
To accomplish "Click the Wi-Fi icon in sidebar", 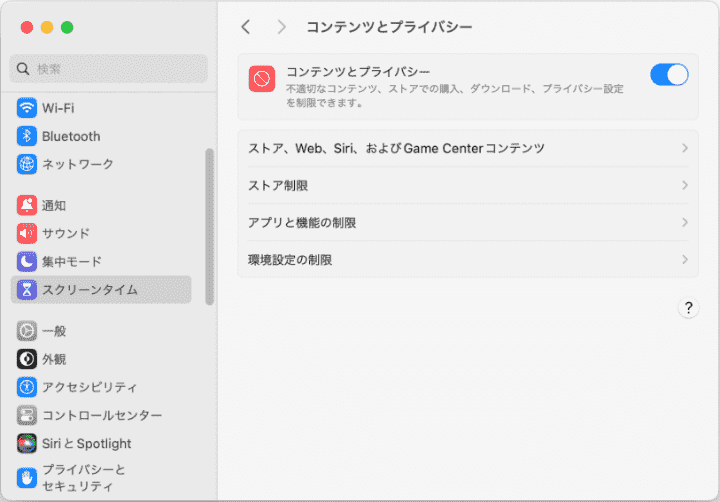I will coord(27,108).
